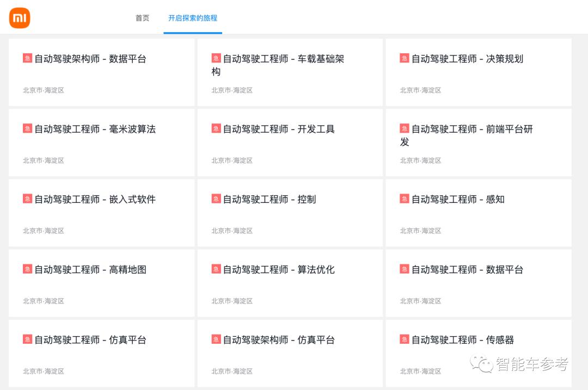Click 北京市·海淀区 under 前端平台研发 card
This screenshot has width=588, height=390.
coord(420,160)
